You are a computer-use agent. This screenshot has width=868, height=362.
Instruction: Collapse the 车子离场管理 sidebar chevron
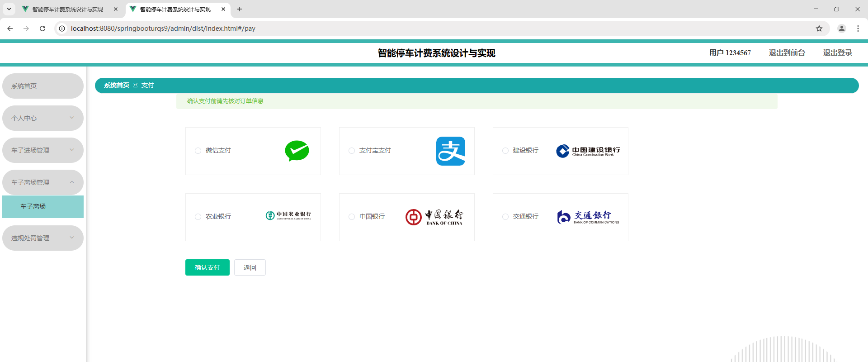coord(72,182)
